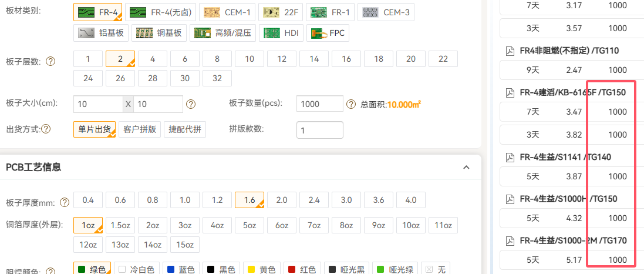Screen dimensions: 644x274
Task: Click 捷配代拼 delivery option
Action: (x=184, y=129)
